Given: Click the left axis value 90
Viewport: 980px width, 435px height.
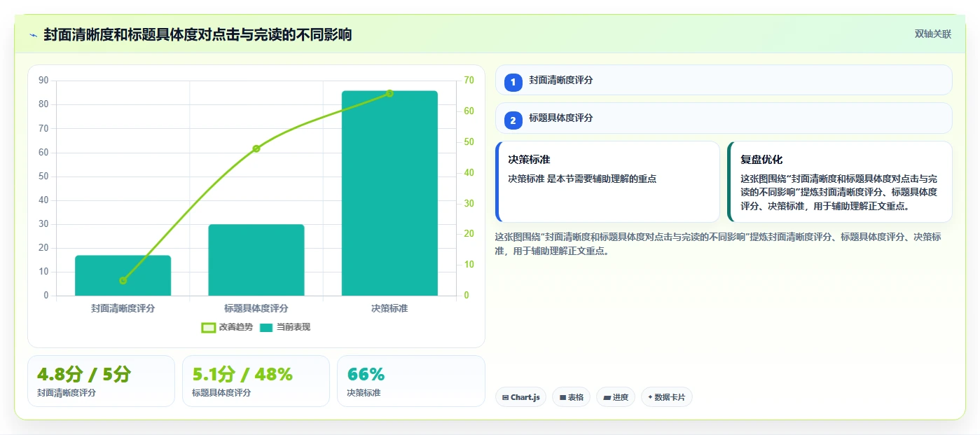Looking at the screenshot, I should tap(43, 81).
